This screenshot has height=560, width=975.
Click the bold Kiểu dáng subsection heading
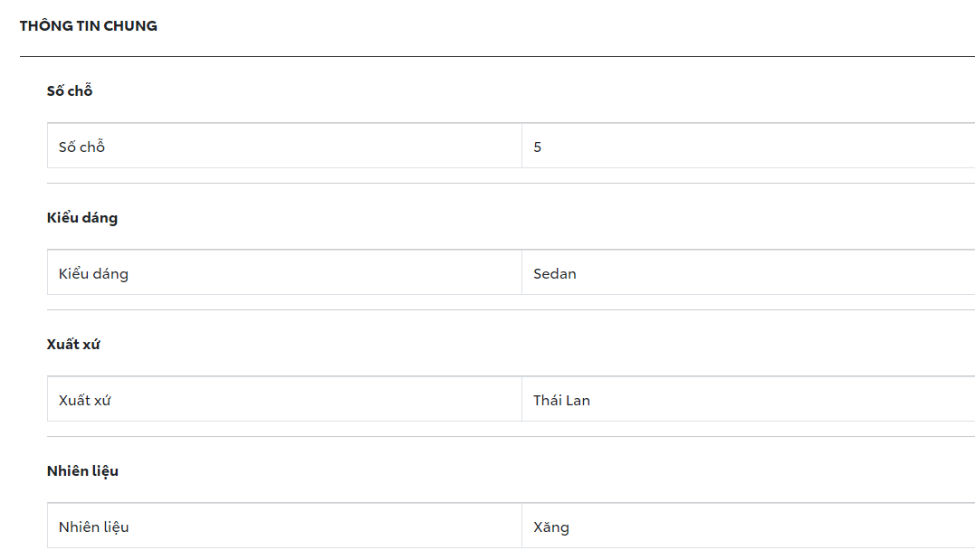coord(82,217)
